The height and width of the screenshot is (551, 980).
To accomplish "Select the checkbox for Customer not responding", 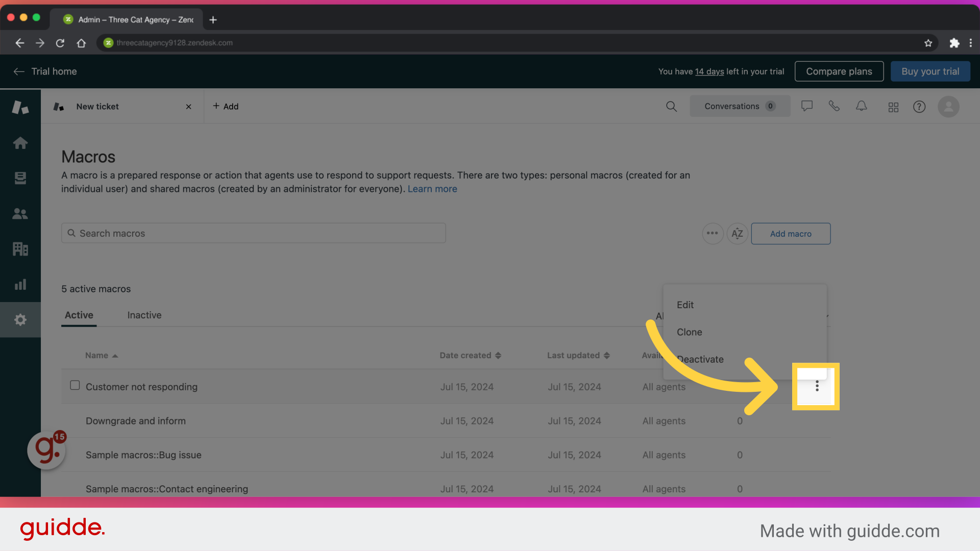I will pyautogui.click(x=75, y=385).
